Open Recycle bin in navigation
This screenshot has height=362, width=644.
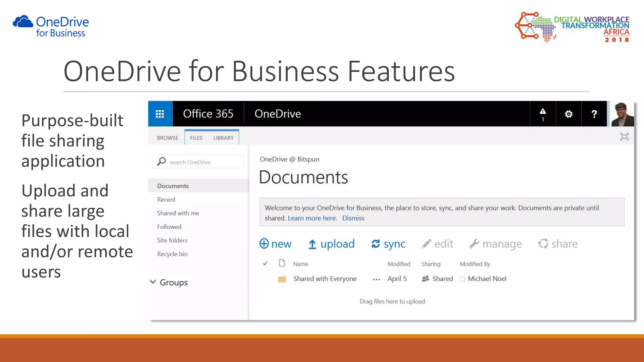pos(172,254)
